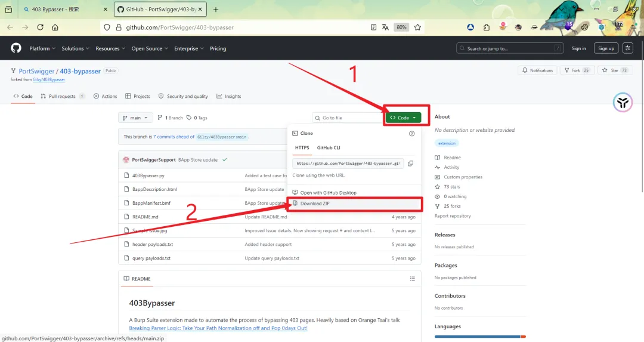Open the Projects tab
644x342 pixels.
[138, 96]
